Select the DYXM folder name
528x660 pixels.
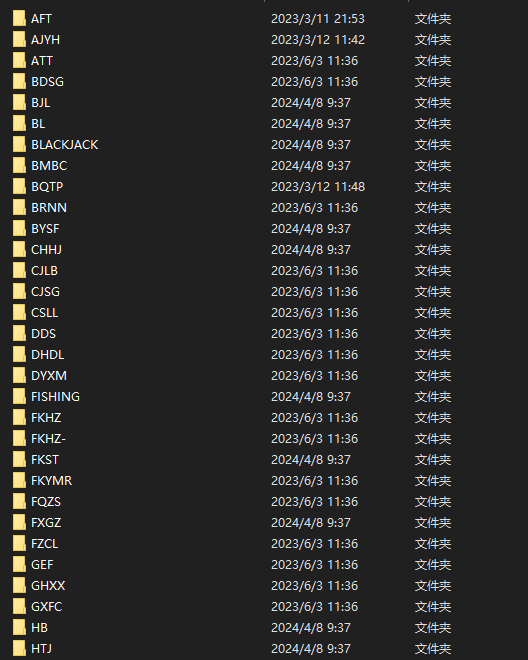(49, 375)
